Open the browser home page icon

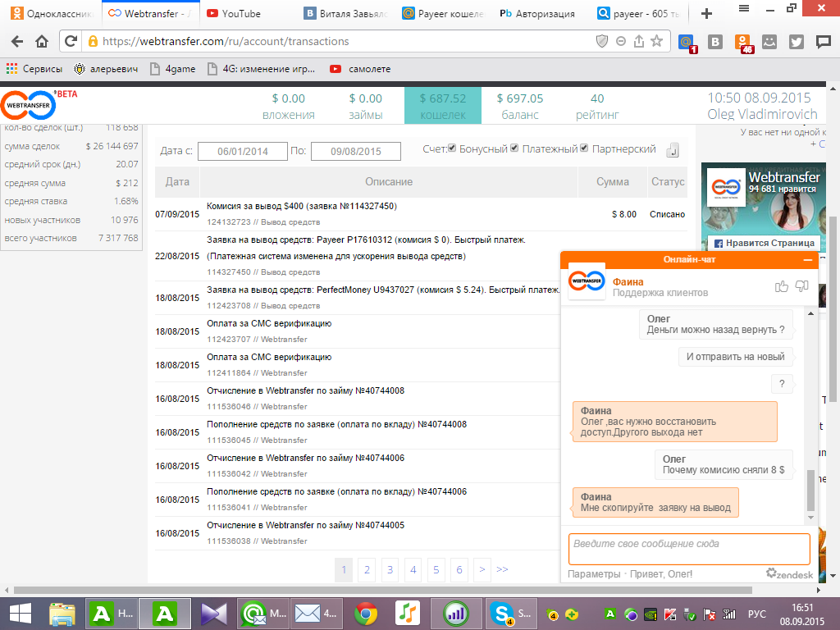point(42,41)
